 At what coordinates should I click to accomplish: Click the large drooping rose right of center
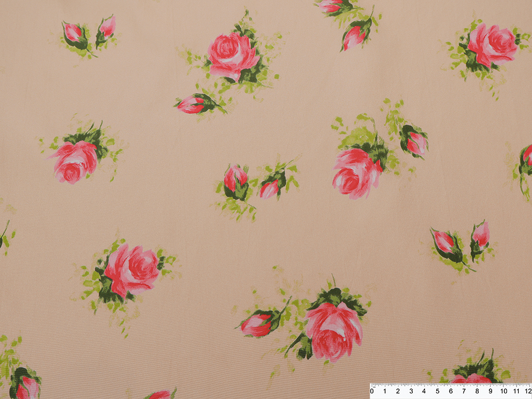pos(355,172)
